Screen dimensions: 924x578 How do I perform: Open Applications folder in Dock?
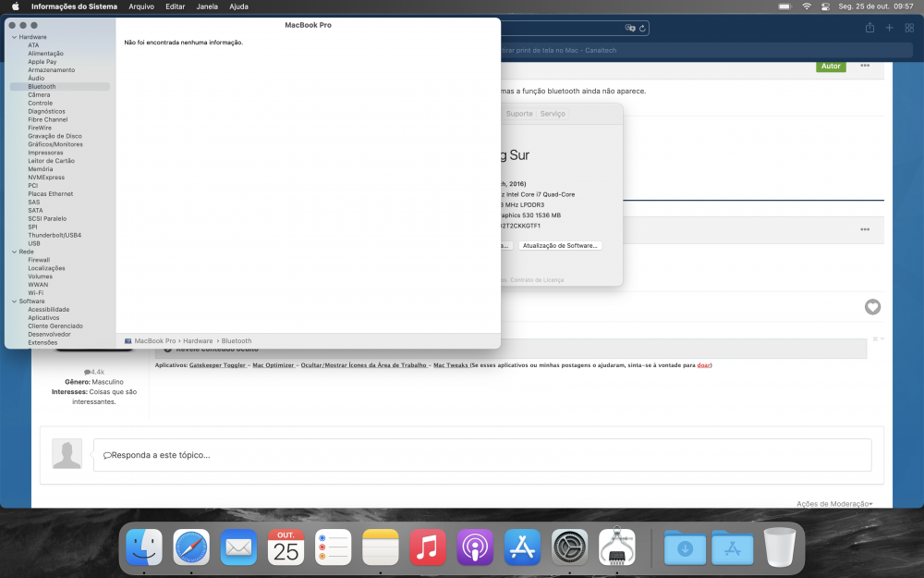coord(733,547)
